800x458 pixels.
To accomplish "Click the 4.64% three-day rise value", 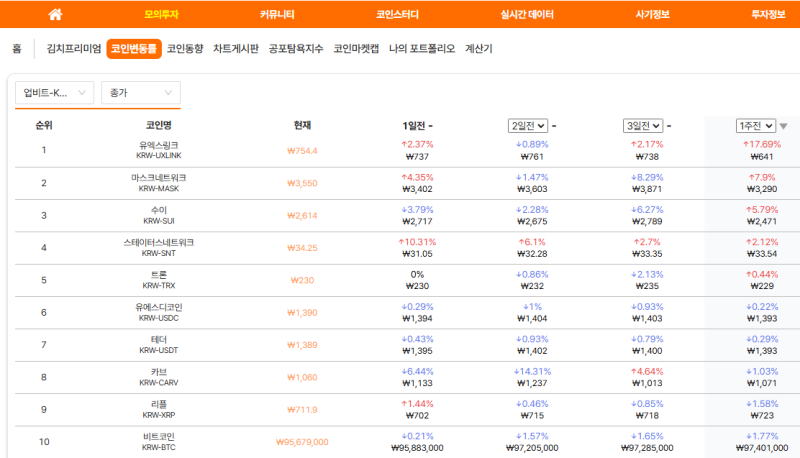I will click(x=647, y=371).
